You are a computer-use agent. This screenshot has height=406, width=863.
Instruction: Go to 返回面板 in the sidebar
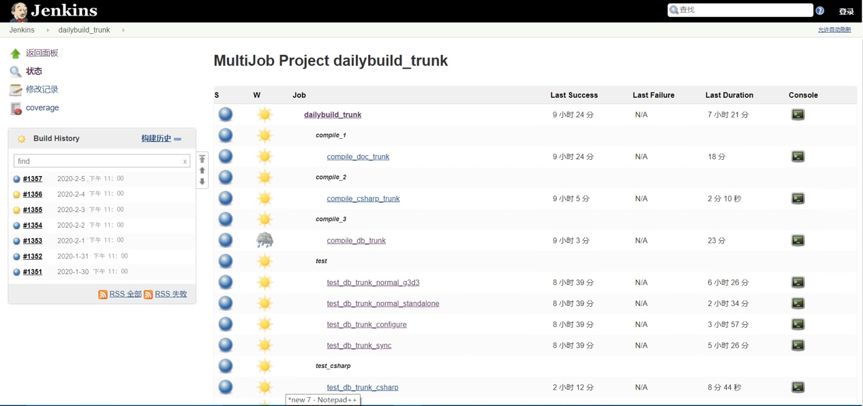click(x=42, y=53)
